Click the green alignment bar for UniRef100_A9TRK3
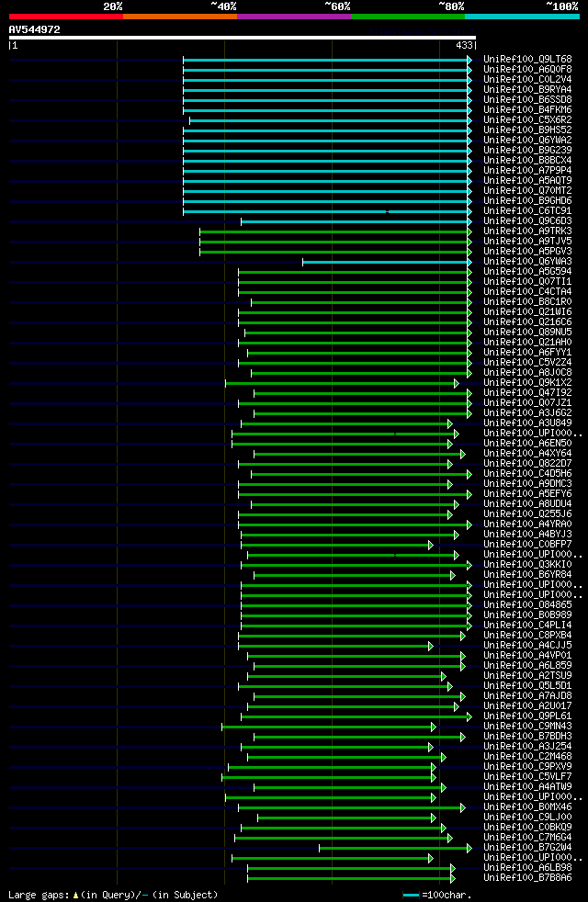Screen dimensions: 588x902 pos(334,231)
